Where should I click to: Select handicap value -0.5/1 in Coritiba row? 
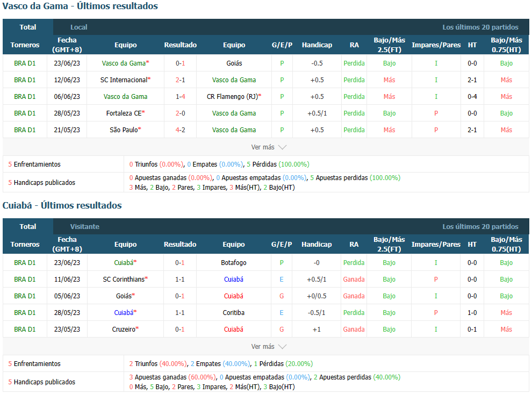click(x=317, y=312)
